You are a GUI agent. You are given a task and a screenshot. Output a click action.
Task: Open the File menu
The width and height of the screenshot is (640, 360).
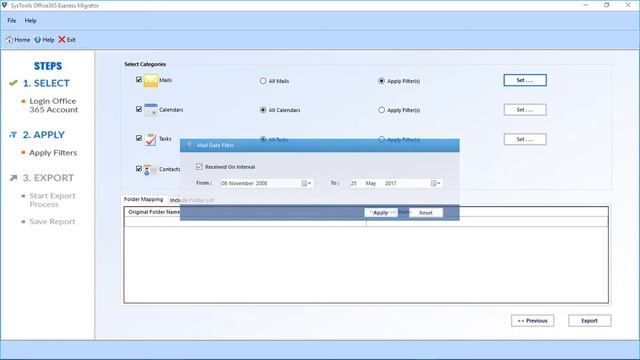[11, 20]
